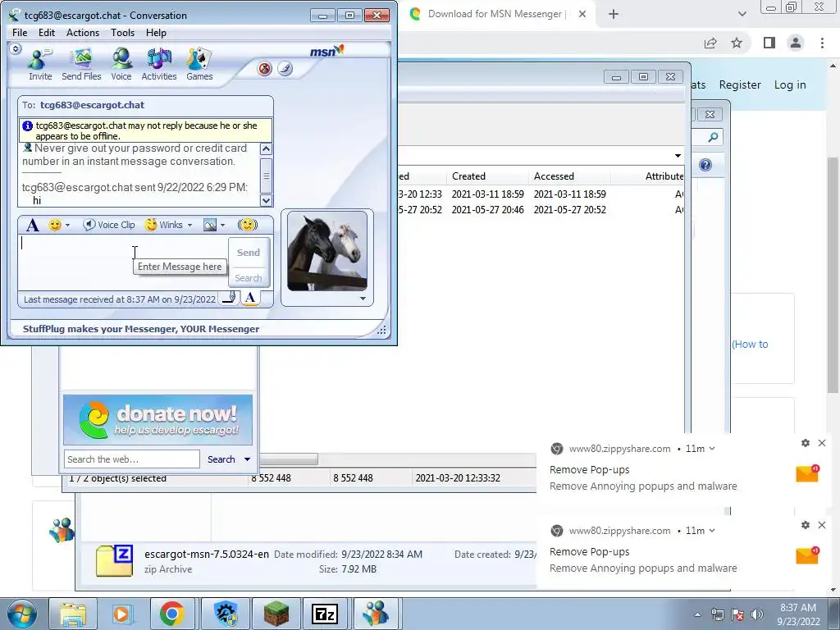Invite someone to this conversation
840x630 pixels.
[40, 64]
